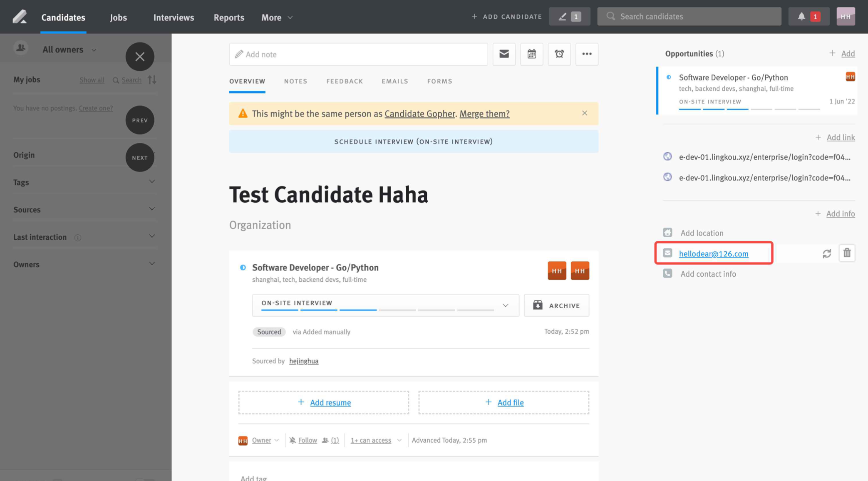Switch to the Forms tab
Viewport: 868px width, 481px height.
(439, 82)
